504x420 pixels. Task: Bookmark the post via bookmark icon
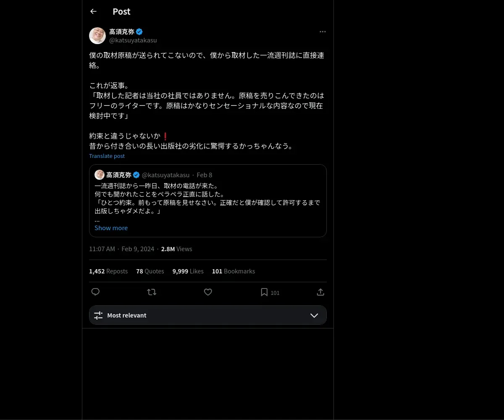264,292
